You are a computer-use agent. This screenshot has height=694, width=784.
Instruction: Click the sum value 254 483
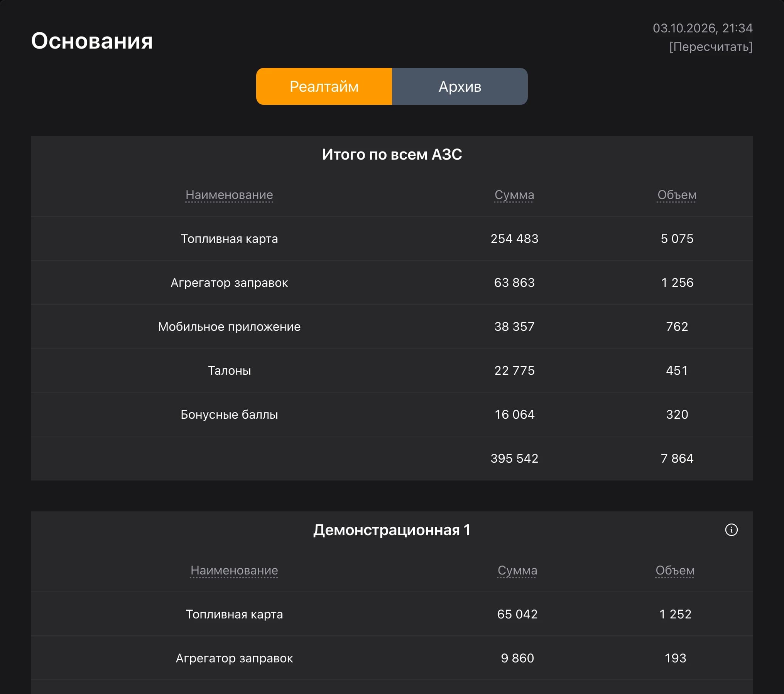click(x=514, y=239)
